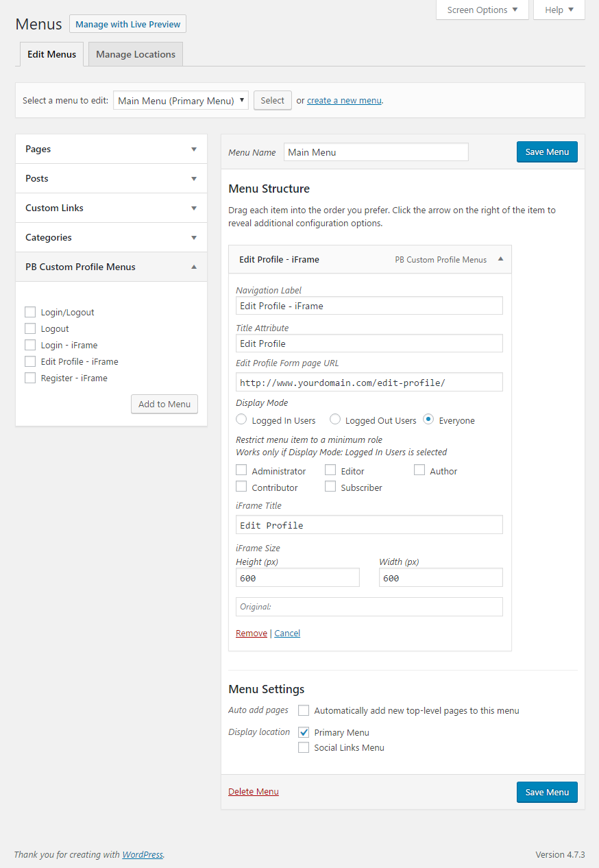Select Logged Out Users display mode
The height and width of the screenshot is (868, 599).
pos(335,419)
